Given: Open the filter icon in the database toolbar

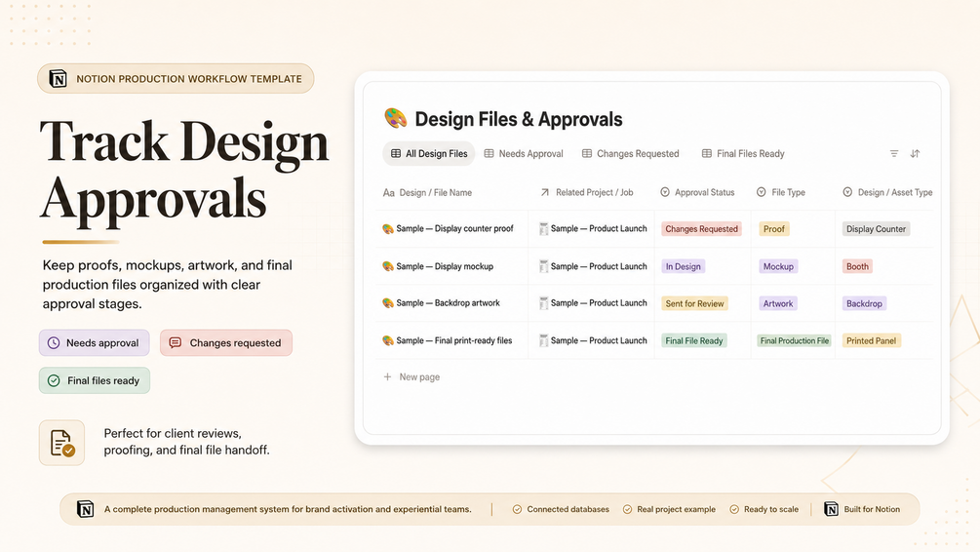Looking at the screenshot, I should click(894, 154).
